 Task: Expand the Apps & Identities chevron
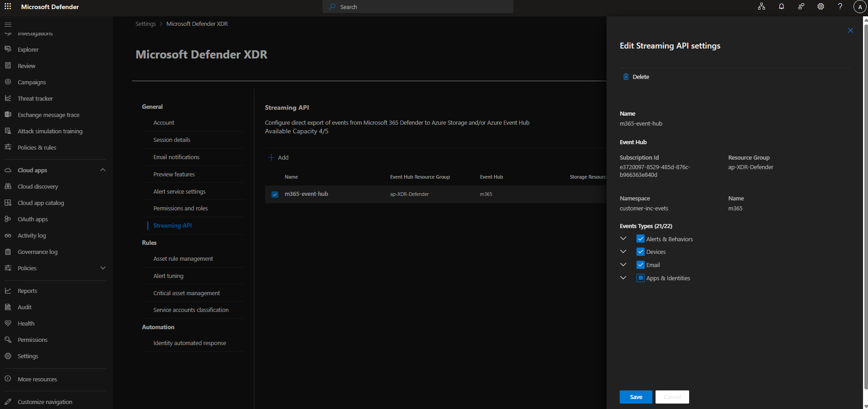pos(623,278)
